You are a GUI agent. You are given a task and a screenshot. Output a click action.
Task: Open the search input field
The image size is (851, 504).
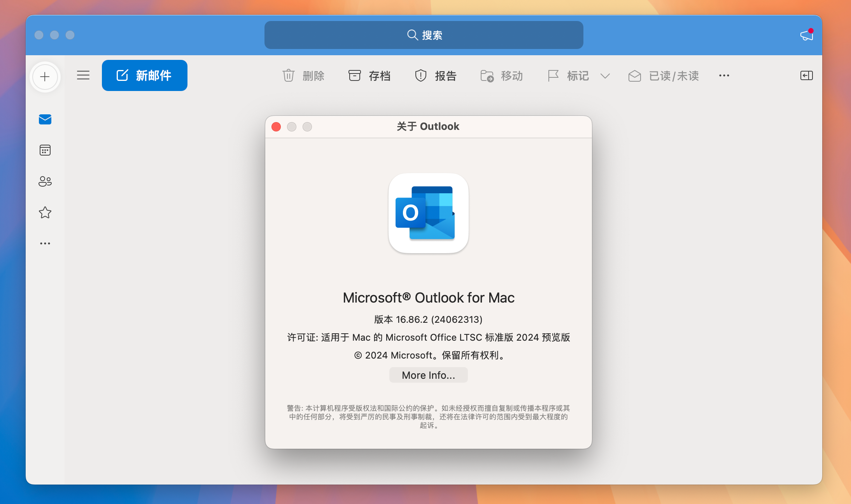425,34
